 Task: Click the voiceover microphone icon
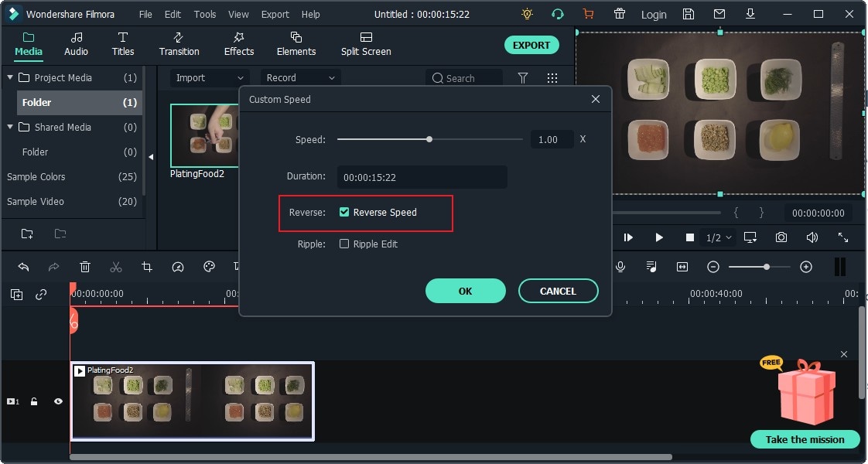click(620, 267)
